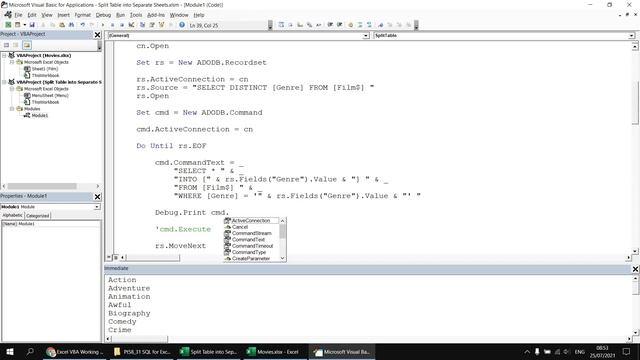Undo the last edit via toolbar icon
Image resolution: width=640 pixels, height=360 pixels.
82,25
